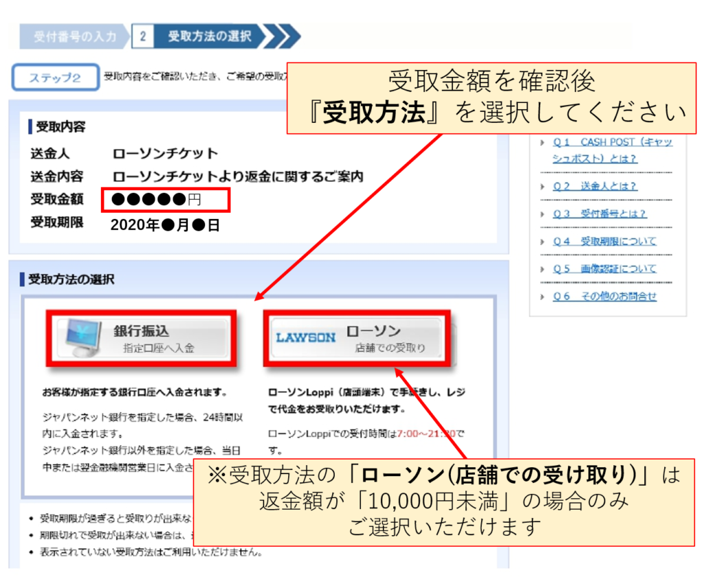This screenshot has height=588, width=704.
Task: Click the 受取期限 2020年 date text
Action: click(165, 224)
